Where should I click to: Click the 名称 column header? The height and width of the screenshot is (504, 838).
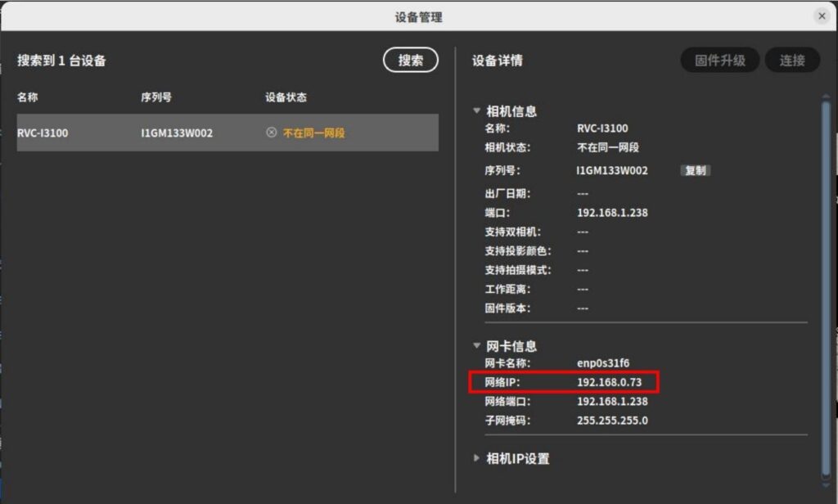tap(28, 97)
